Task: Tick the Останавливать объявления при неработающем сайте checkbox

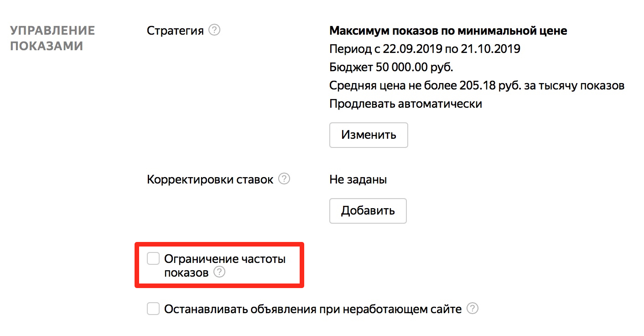Action: pos(153,309)
